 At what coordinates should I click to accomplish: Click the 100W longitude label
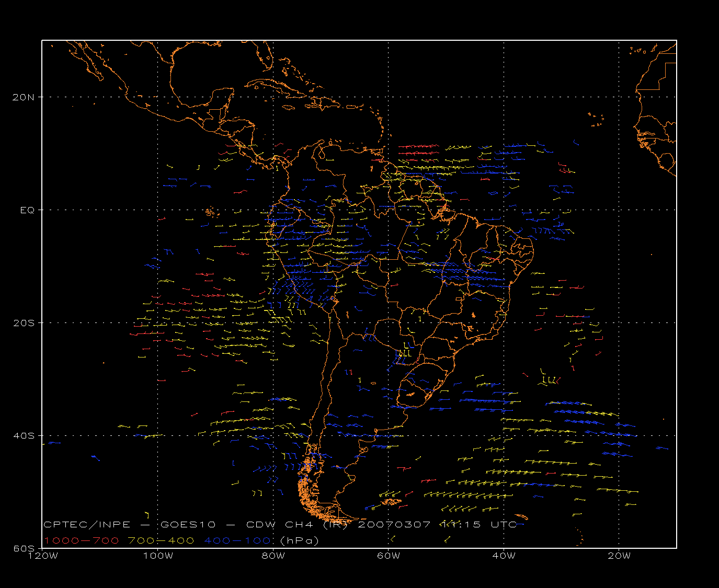pos(158,556)
